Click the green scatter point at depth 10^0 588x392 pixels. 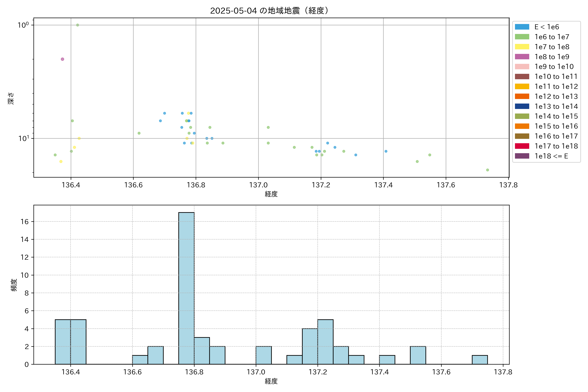point(77,25)
